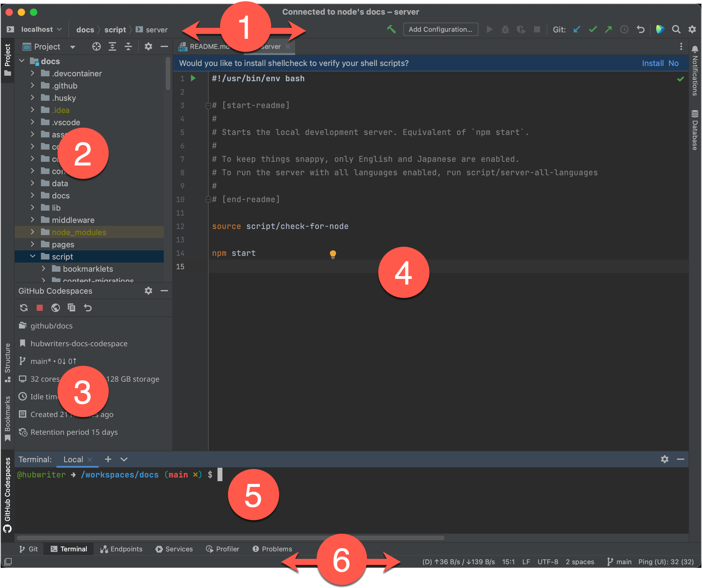Stop the codespace with red square
The image size is (702, 588).
39,308
